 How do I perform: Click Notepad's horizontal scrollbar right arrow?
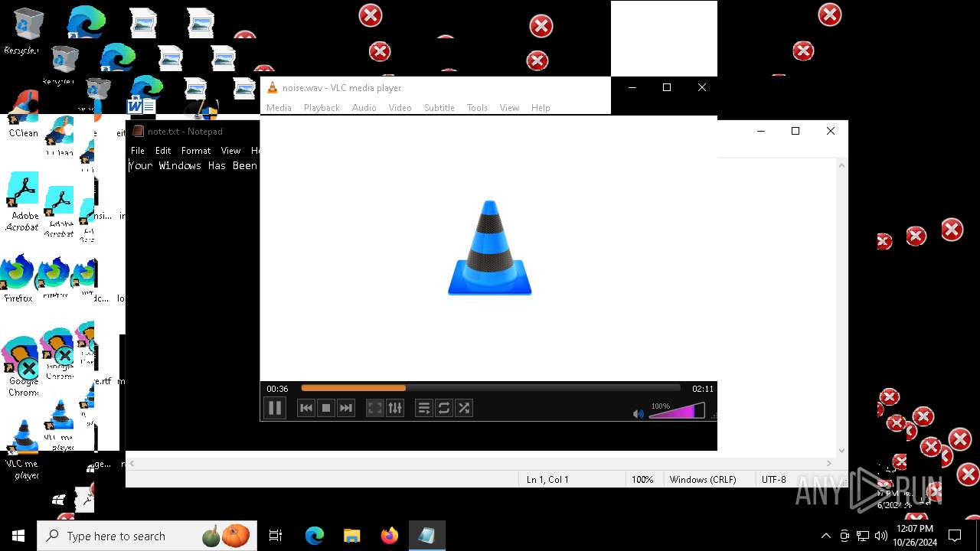tap(828, 463)
